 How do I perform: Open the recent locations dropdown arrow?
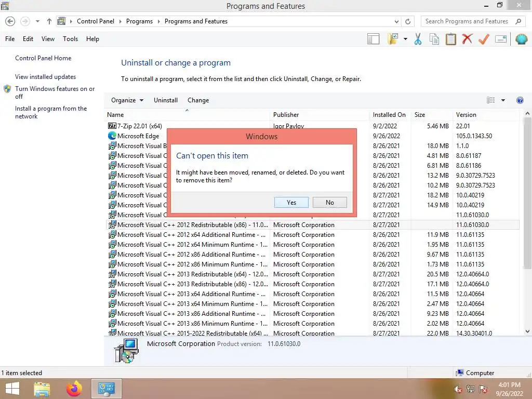(37, 21)
